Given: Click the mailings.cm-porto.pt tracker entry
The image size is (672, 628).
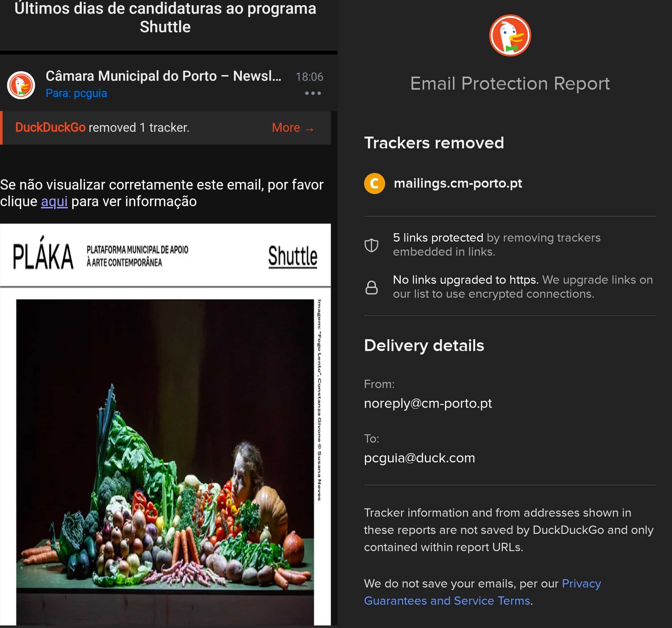Looking at the screenshot, I should click(x=458, y=183).
